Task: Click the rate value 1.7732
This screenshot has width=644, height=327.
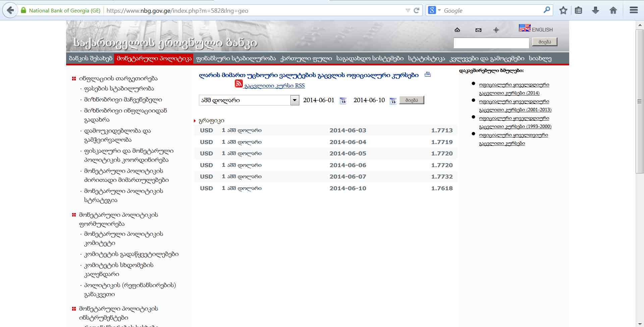Action: click(x=442, y=177)
